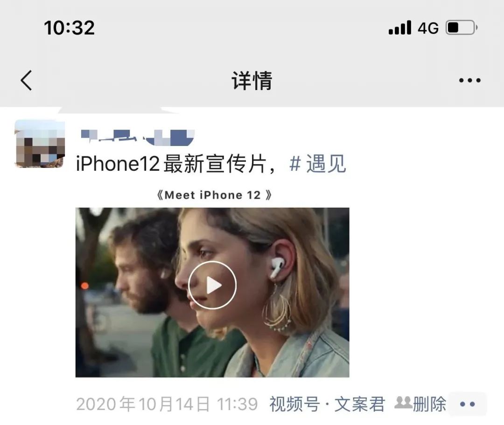Screen dimensions: 504x425
Task: Tap the cellular signal bars icon
Action: pyautogui.click(x=399, y=28)
